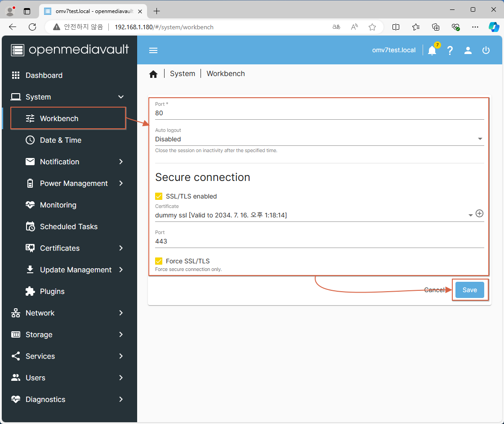The image size is (504, 424).
Task: Close the omv7test.local tab
Action: 140,11
